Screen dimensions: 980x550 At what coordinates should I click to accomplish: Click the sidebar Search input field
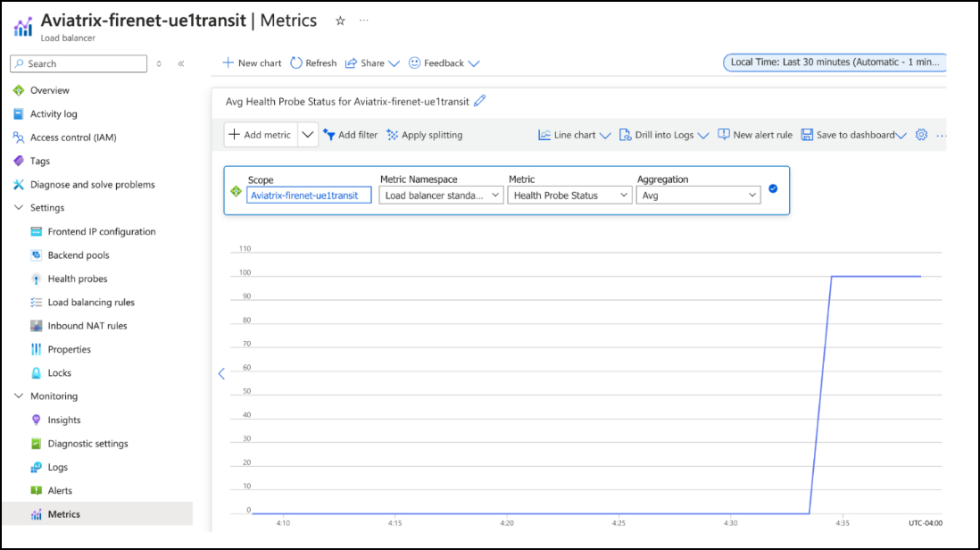click(x=79, y=63)
